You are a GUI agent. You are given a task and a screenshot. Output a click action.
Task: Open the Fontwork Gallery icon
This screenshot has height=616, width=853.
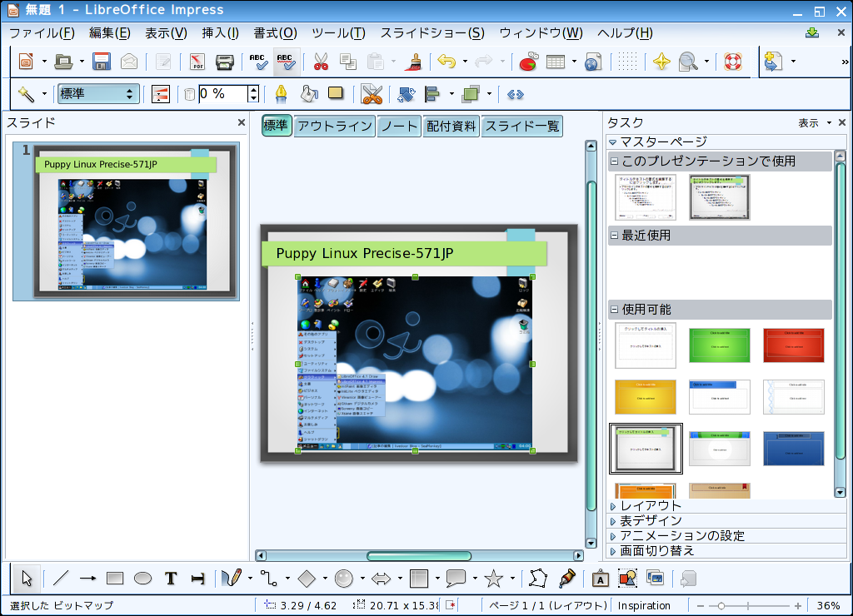[x=600, y=579]
